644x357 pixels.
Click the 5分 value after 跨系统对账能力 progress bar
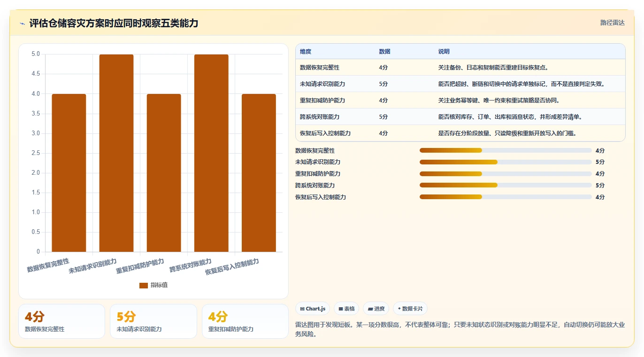[600, 186]
